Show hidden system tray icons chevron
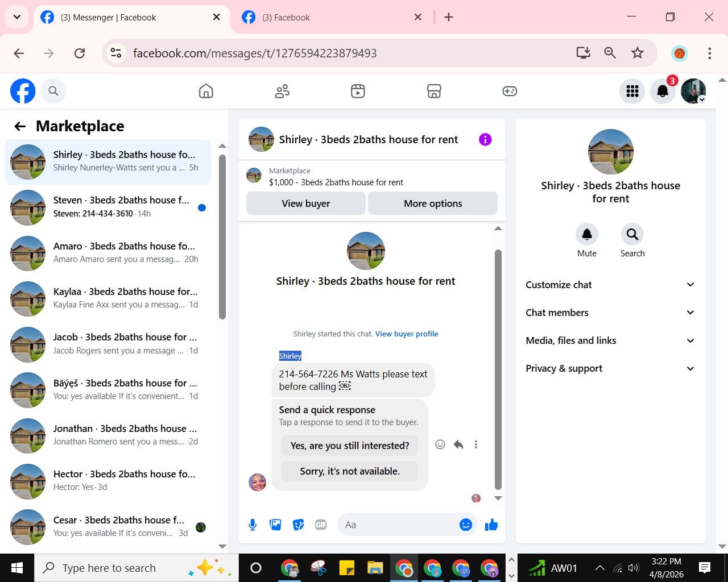This screenshot has height=582, width=728. pos(599,568)
